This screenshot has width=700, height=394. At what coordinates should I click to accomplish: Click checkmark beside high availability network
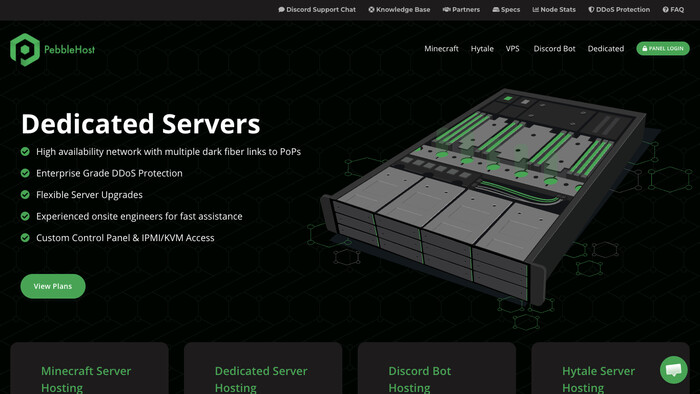tap(25, 152)
